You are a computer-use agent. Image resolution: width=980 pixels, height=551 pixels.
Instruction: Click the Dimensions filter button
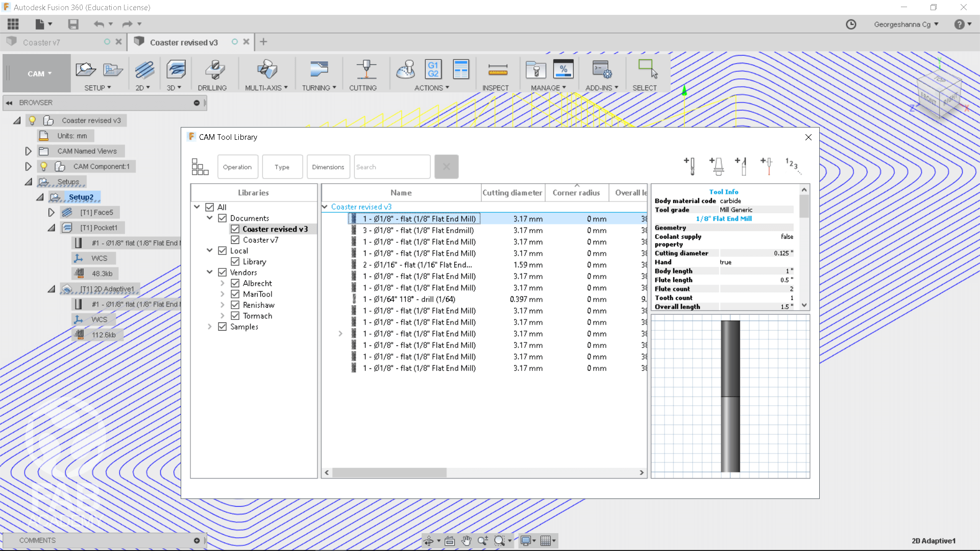pos(328,167)
